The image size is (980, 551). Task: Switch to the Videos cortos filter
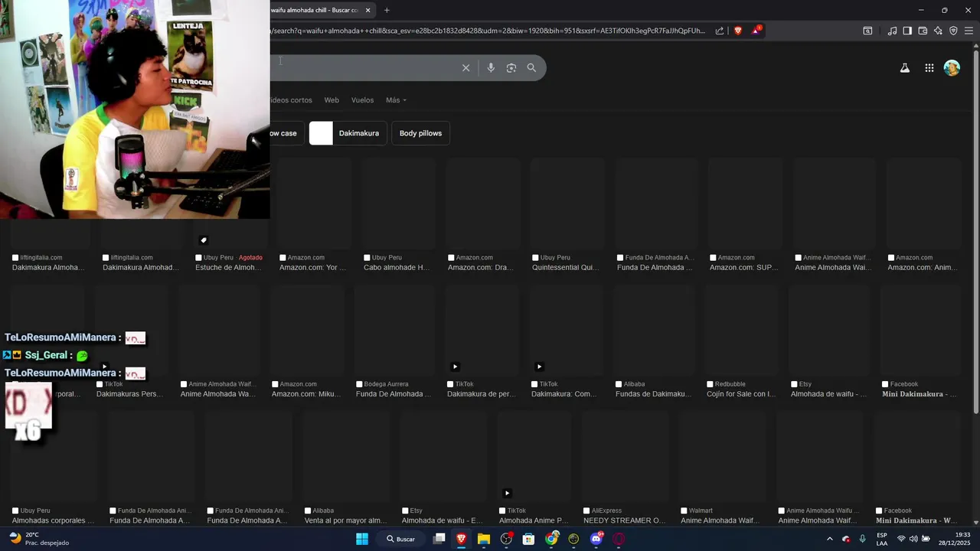click(x=291, y=100)
